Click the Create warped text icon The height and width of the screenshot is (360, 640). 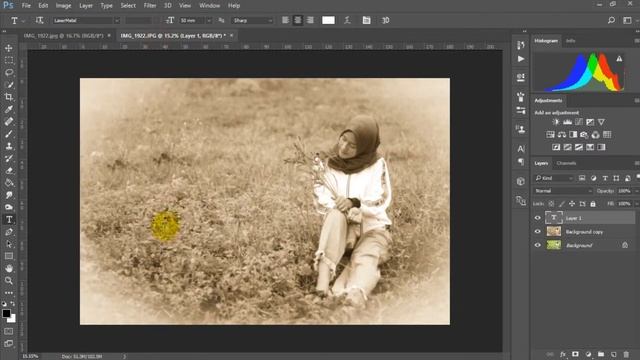(x=347, y=20)
